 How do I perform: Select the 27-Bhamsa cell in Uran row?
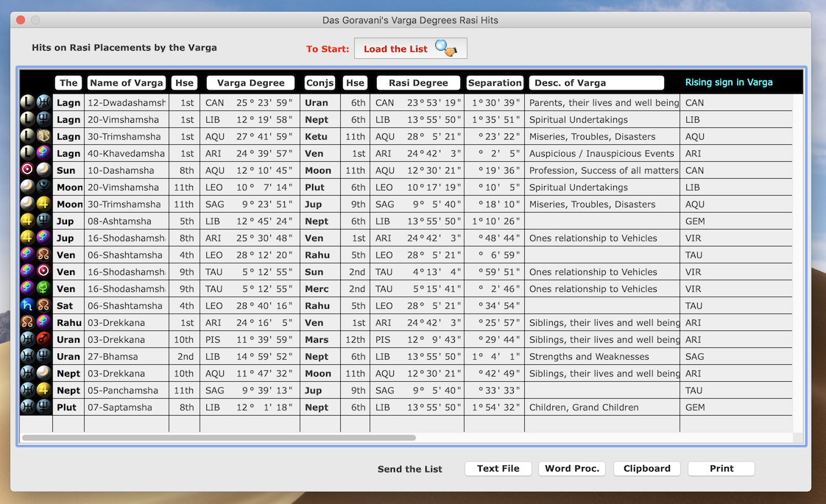tap(126, 357)
